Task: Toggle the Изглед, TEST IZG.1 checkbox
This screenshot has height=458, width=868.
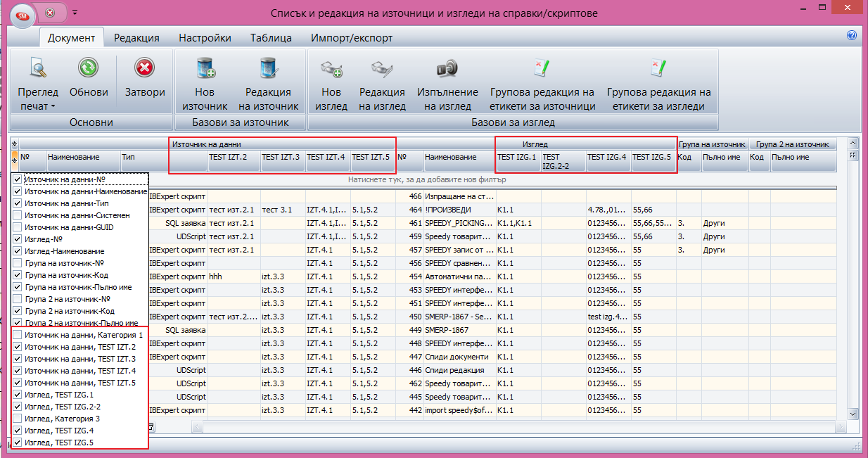Action: tap(17, 395)
